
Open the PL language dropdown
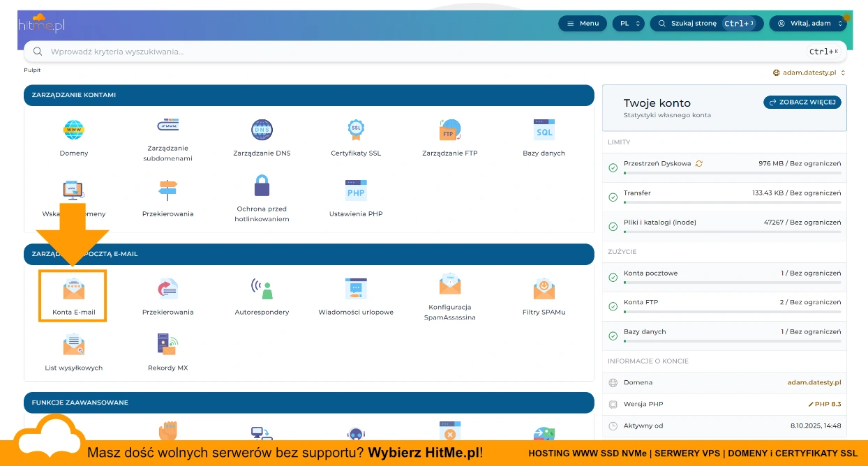click(629, 24)
